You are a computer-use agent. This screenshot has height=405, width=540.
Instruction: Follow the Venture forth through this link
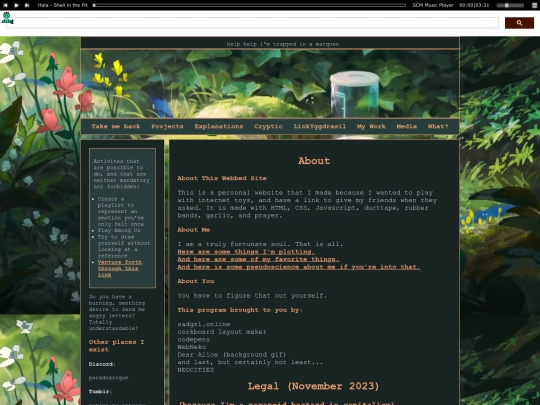119,269
